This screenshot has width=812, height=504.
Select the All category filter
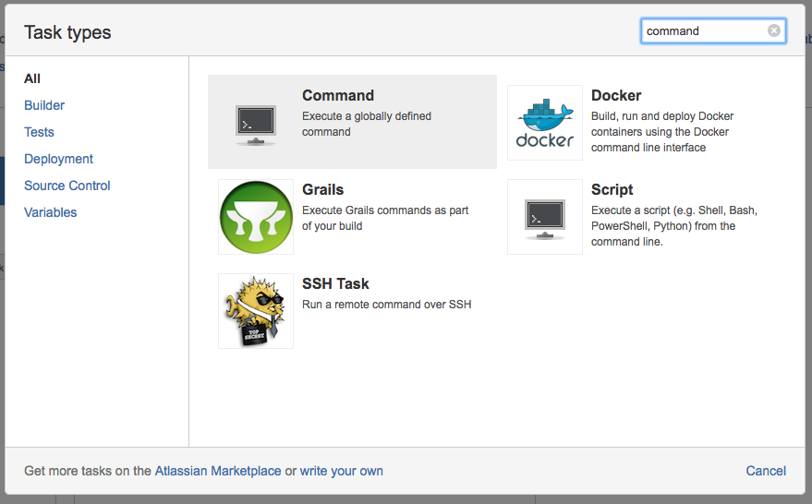tap(32, 78)
